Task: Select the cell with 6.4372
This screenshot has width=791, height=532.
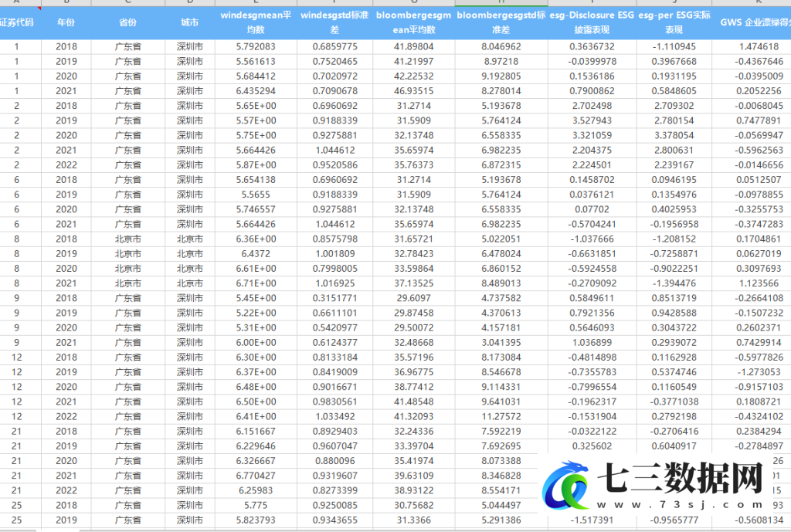Action: point(256,253)
